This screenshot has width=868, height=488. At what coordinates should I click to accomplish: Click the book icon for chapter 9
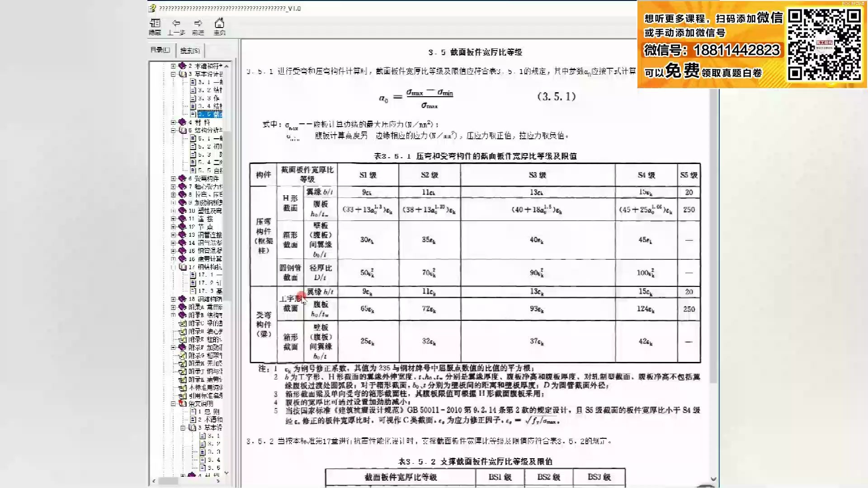tap(182, 202)
